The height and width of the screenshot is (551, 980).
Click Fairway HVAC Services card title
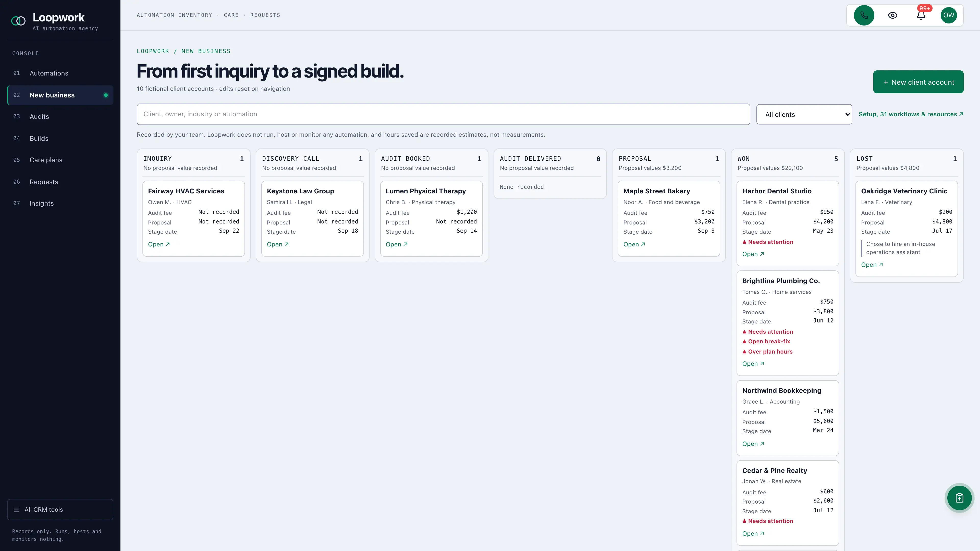point(186,191)
